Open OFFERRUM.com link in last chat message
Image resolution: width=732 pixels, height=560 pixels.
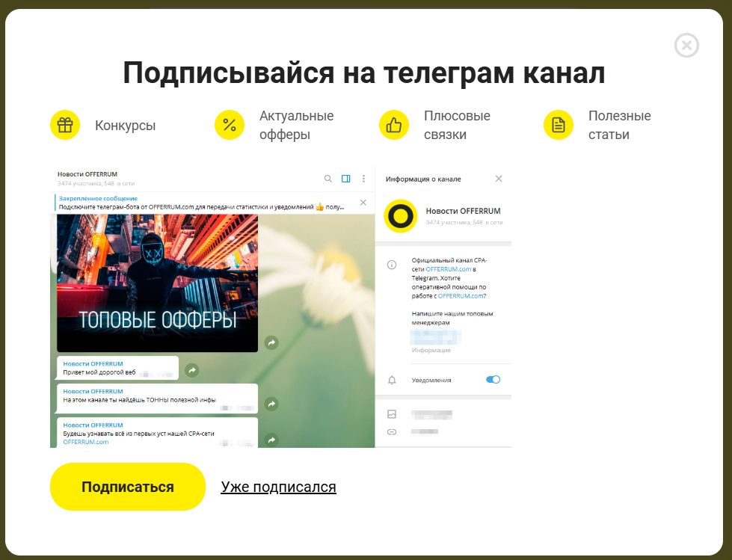pos(86,442)
